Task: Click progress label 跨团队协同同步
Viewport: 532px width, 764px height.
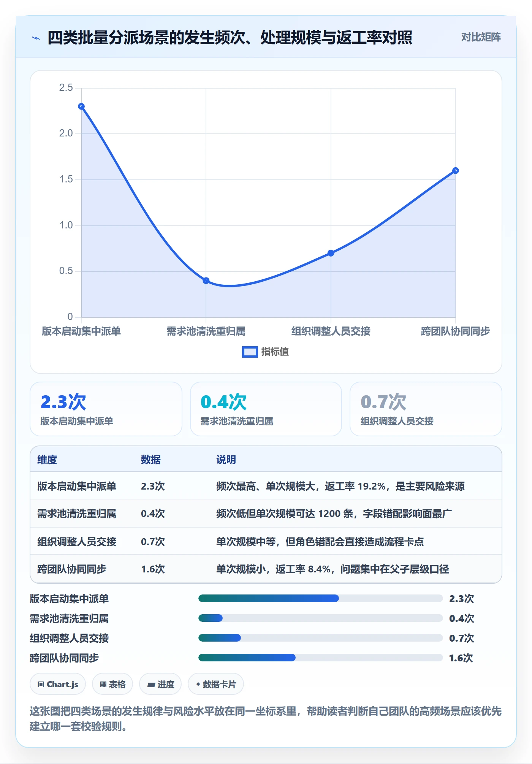Action: (64, 658)
